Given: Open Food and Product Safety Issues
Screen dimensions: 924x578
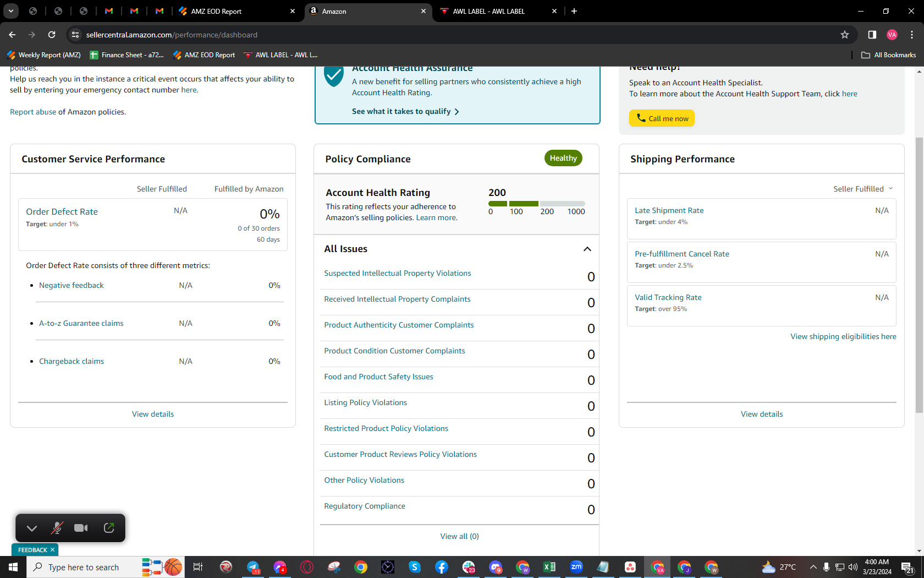Looking at the screenshot, I should (378, 377).
